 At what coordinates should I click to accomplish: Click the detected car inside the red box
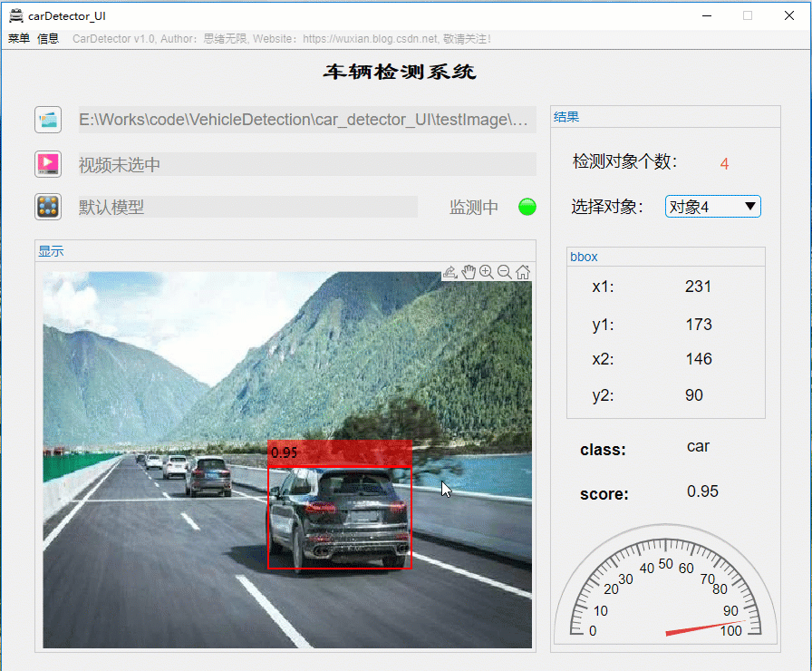339,518
